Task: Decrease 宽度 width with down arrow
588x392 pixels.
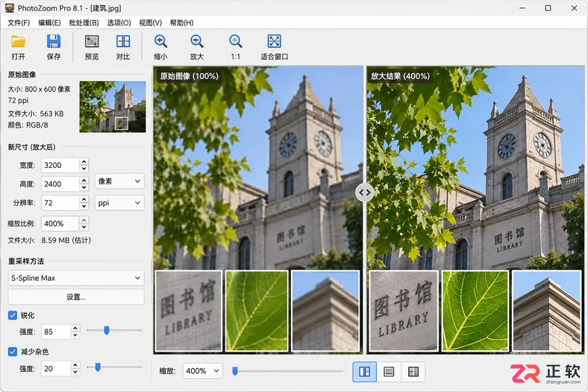Action: [x=84, y=169]
